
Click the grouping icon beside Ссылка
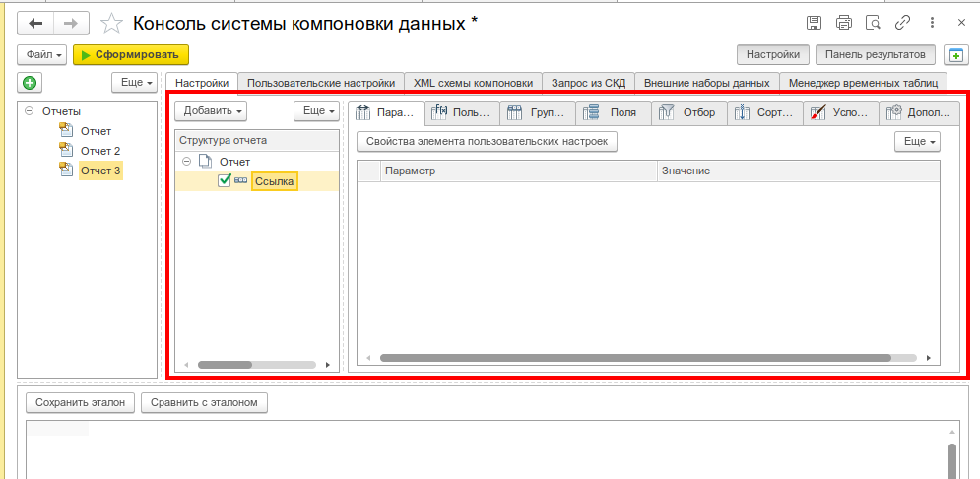pos(240,180)
